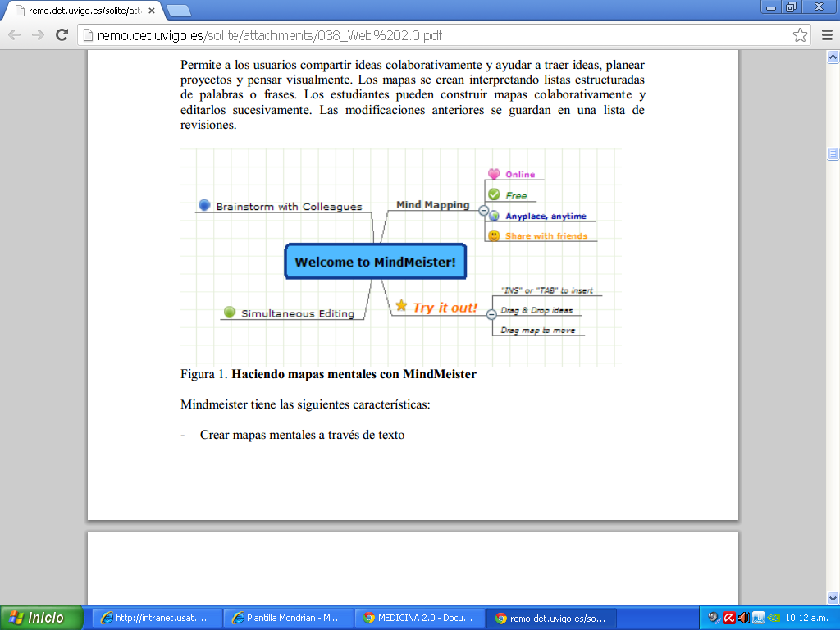Image resolution: width=840 pixels, height=630 pixels.
Task: Click the "Drag map to move" text
Action: [x=538, y=330]
